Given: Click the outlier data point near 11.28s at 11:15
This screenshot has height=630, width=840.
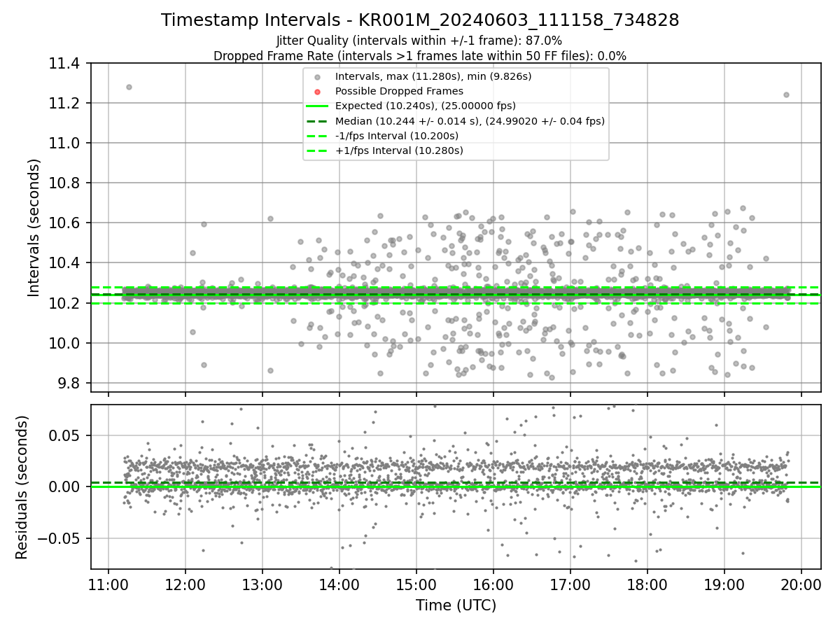Looking at the screenshot, I should (x=129, y=87).
